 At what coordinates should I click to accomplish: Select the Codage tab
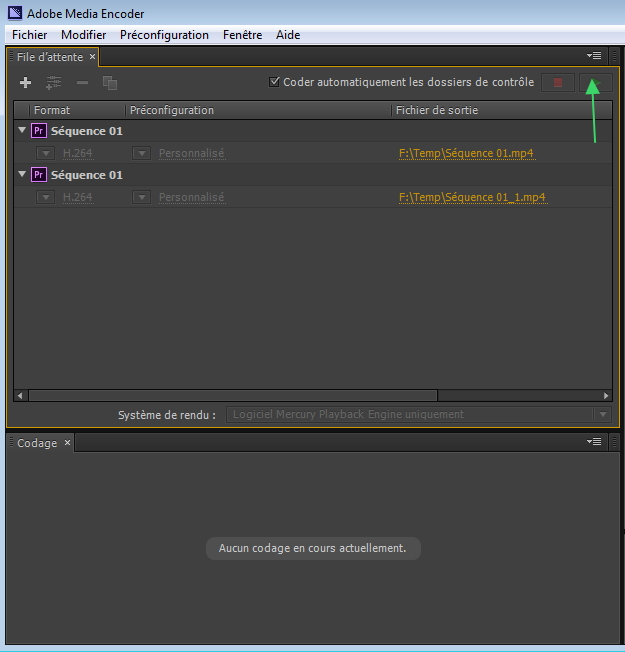point(37,443)
